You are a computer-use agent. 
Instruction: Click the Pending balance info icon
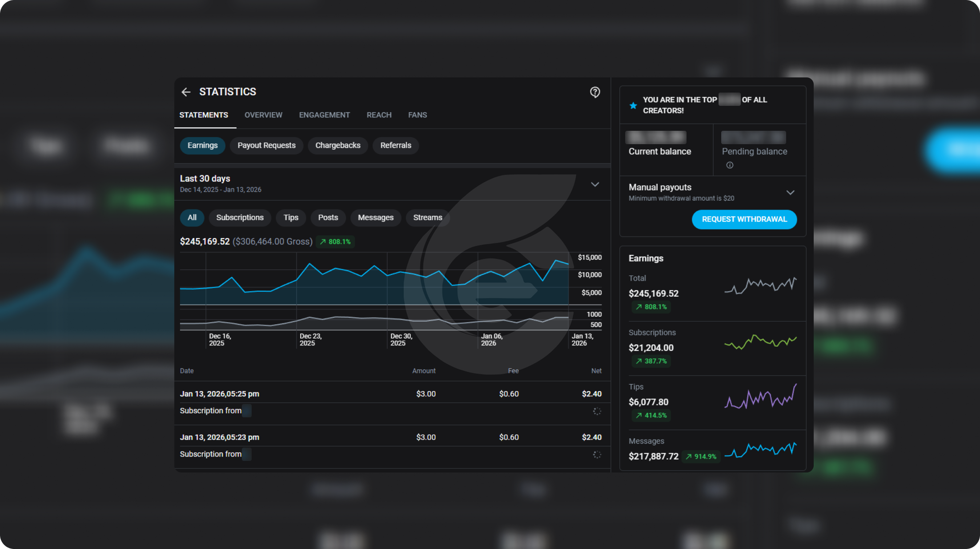tap(730, 165)
